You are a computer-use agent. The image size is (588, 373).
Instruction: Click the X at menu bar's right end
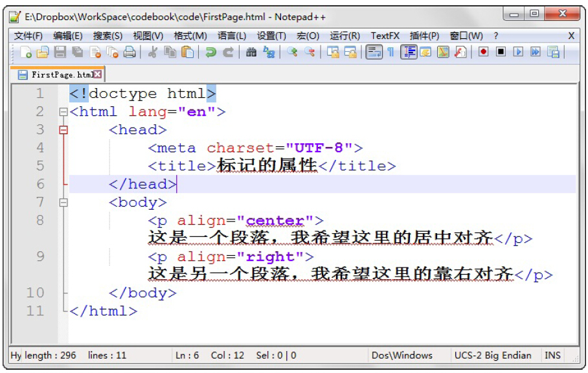click(571, 36)
